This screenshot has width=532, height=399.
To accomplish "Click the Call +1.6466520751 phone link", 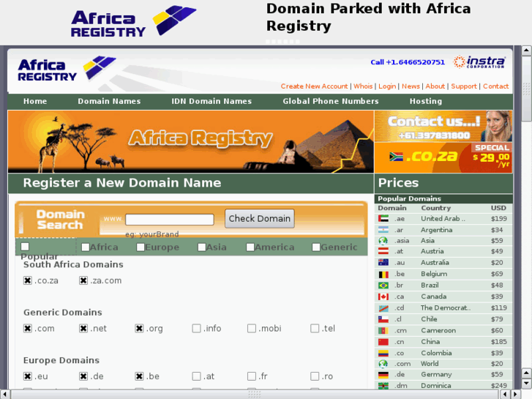I will click(408, 62).
